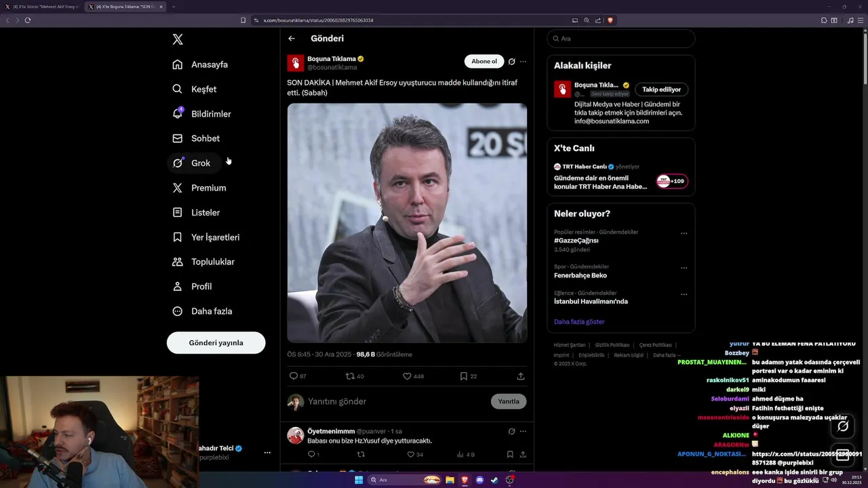The image size is (868, 488).
Task: Click the Profil person icon
Action: tap(177, 286)
